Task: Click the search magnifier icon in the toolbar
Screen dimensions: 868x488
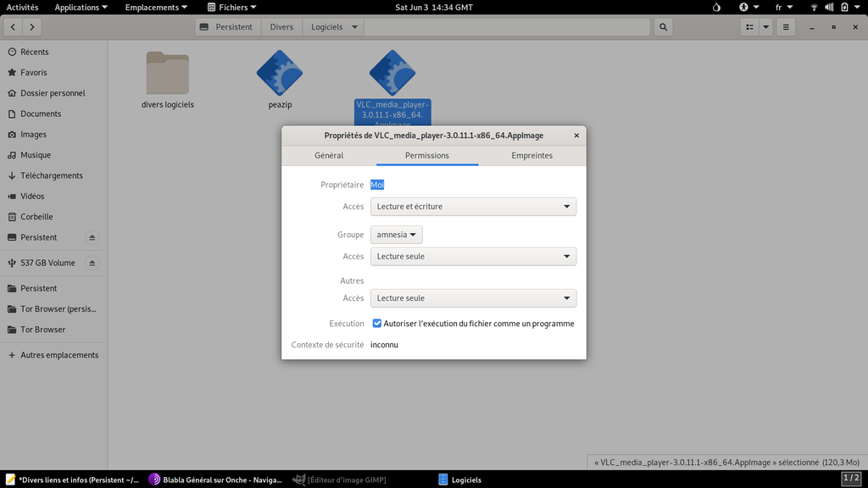Action: 664,27
